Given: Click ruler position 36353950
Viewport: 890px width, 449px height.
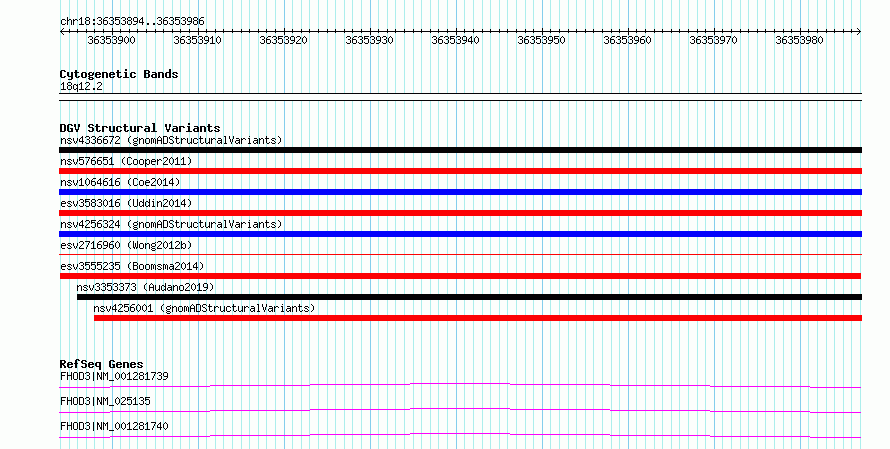Looking at the screenshot, I should click(x=541, y=40).
